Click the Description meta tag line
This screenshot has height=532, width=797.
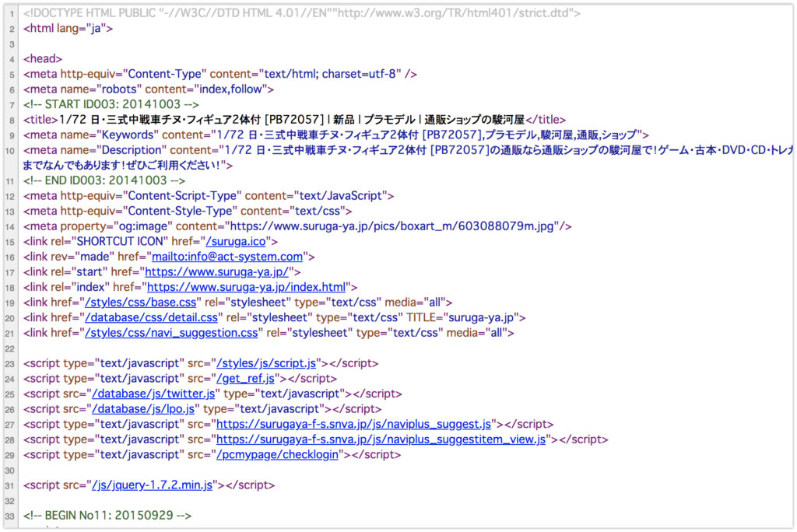click(x=408, y=158)
